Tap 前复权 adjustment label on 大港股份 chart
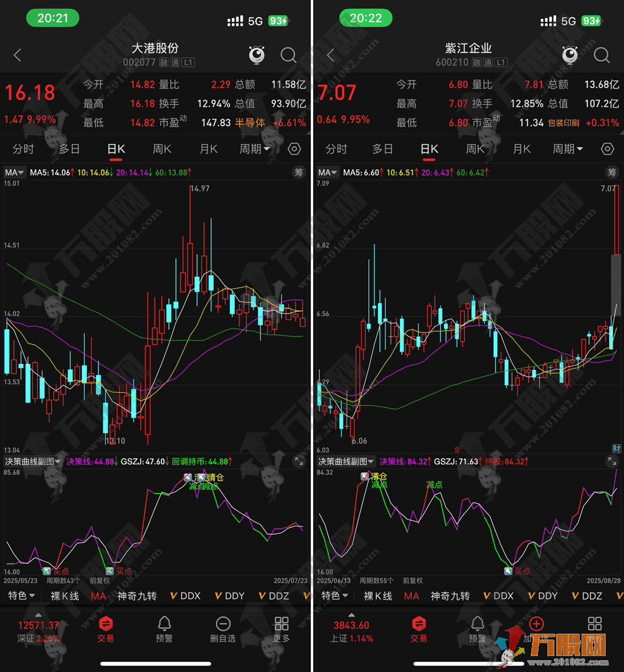624x672 pixels. [x=100, y=581]
